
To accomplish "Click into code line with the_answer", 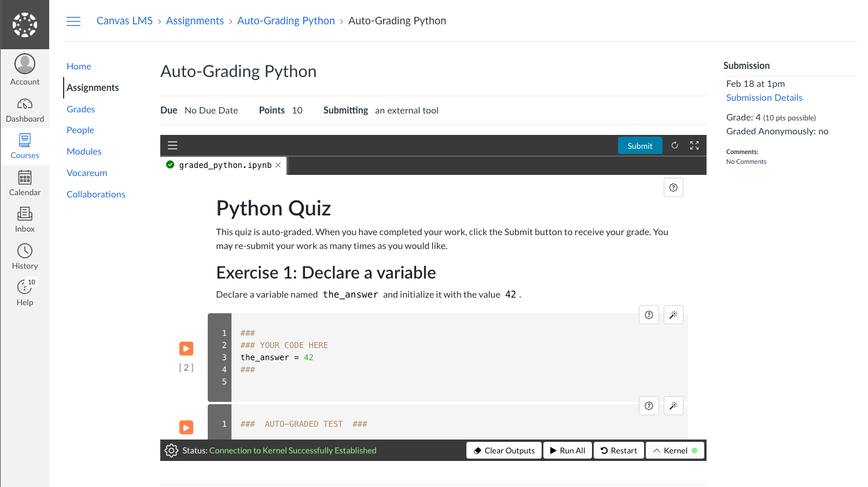I will [x=277, y=358].
